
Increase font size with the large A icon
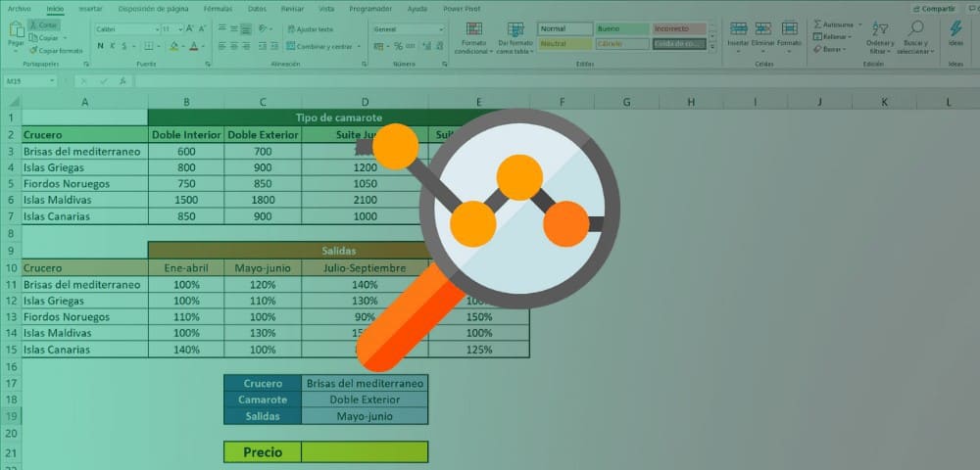pos(191,28)
